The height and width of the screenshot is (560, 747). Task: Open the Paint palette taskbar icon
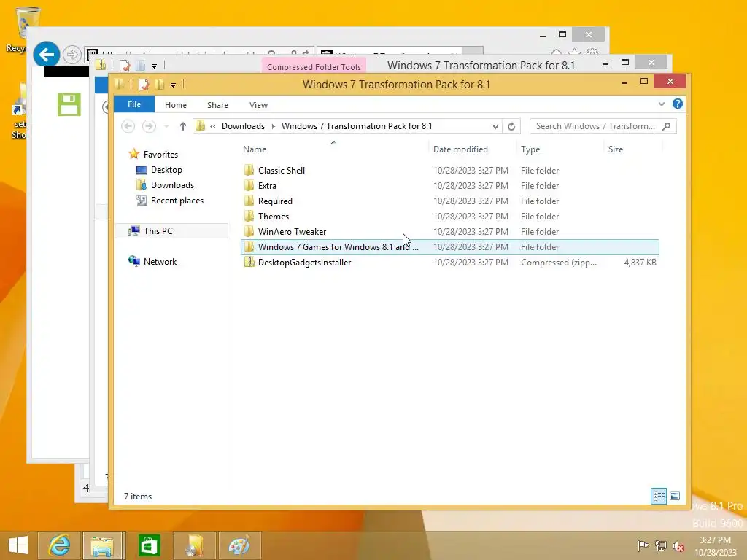pos(239,545)
